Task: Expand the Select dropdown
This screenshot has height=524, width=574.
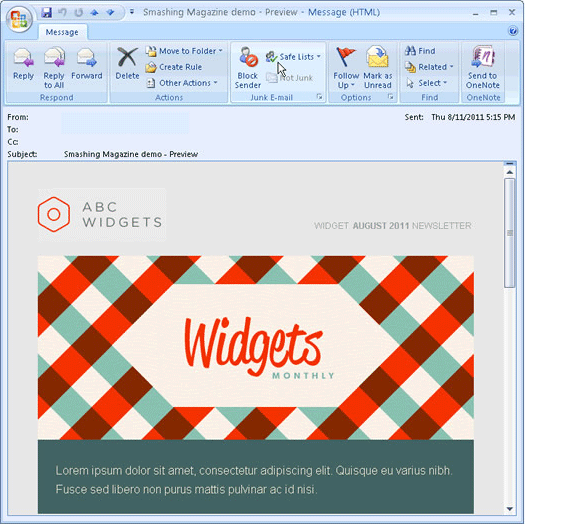Action: click(x=426, y=83)
